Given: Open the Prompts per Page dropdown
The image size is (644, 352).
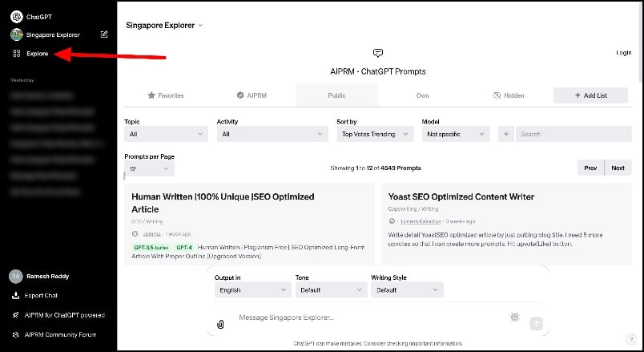Looking at the screenshot, I should pos(150,168).
